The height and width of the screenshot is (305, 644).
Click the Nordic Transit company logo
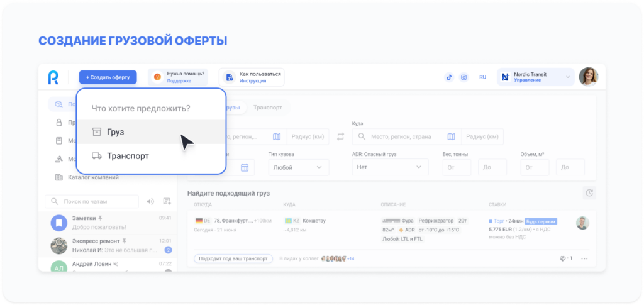click(x=505, y=77)
